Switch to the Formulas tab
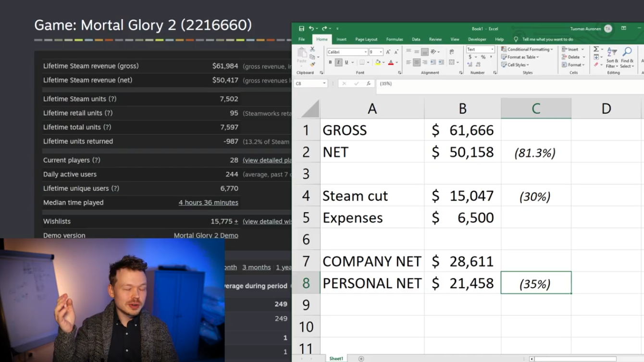This screenshot has height=362, width=644. point(394,39)
